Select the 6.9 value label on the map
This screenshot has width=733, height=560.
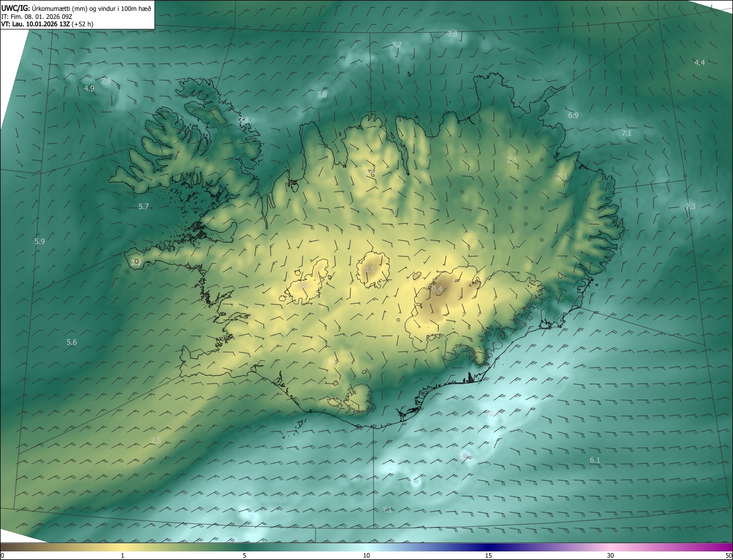point(573,115)
